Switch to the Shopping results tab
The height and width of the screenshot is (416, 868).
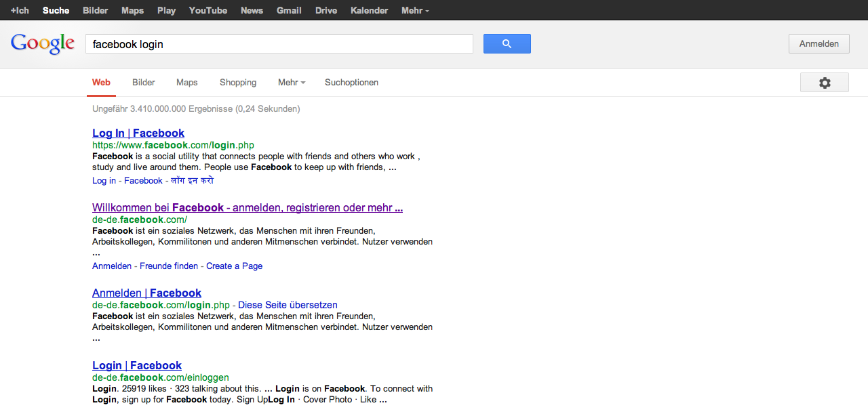pyautogui.click(x=238, y=83)
